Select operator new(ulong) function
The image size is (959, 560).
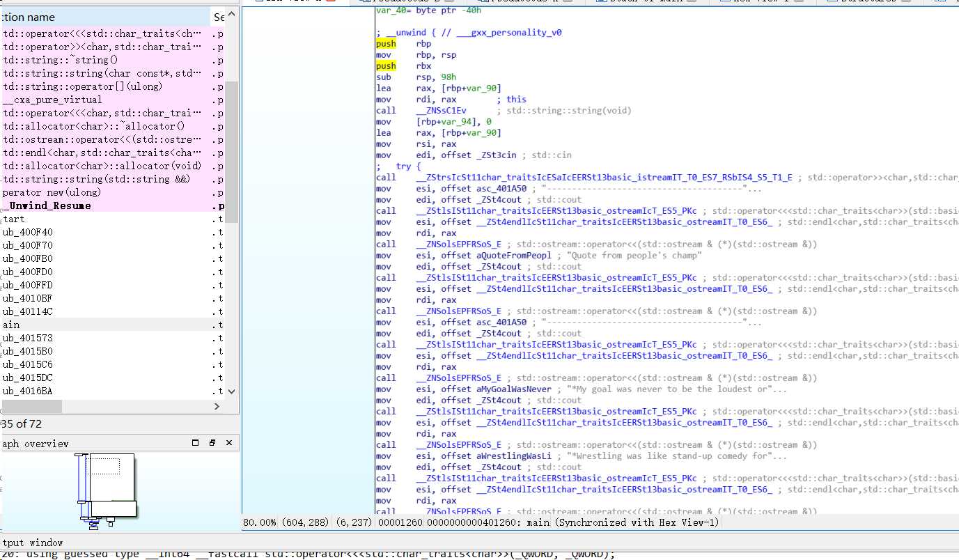[x=113, y=192]
